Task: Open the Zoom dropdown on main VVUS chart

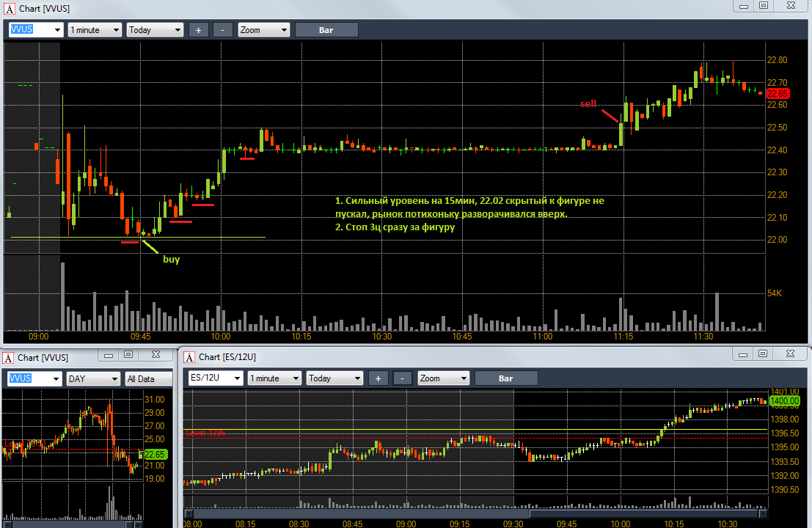Action: click(263, 30)
